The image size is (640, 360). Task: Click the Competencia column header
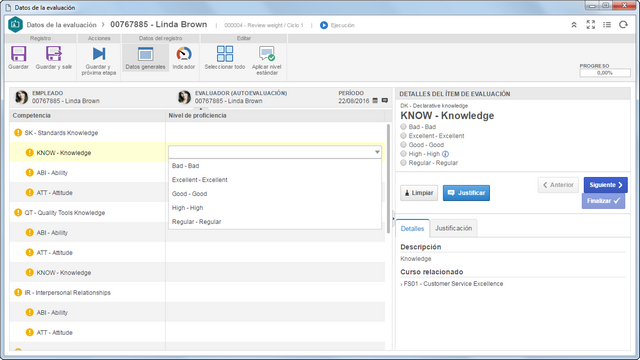pos(87,116)
